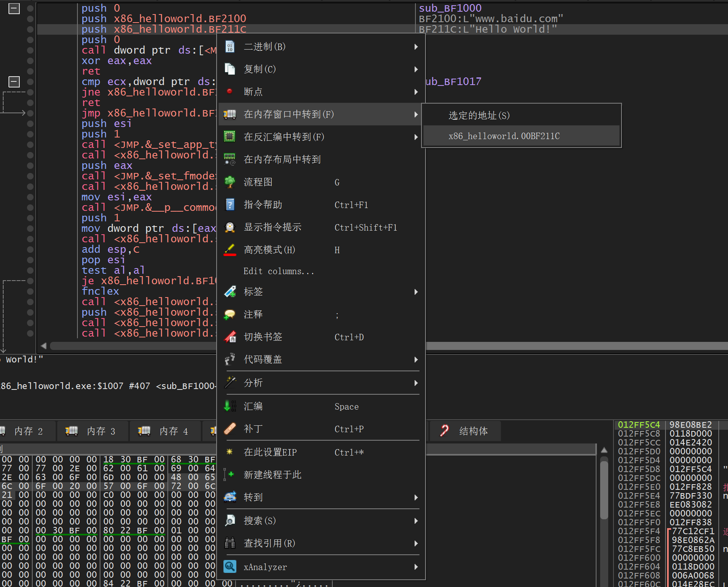Click the xAnalyzer magnifier icon
Image resolution: width=728 pixels, height=587 pixels.
coord(229,567)
